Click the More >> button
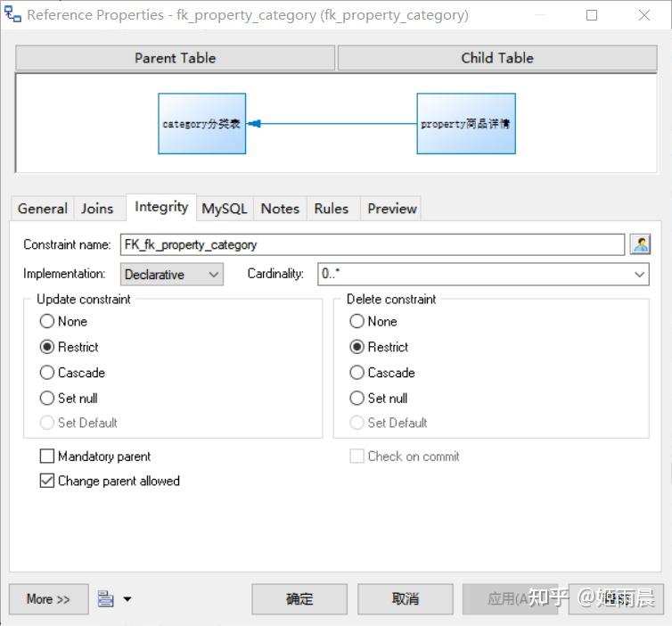The height and width of the screenshot is (626, 672). pos(48,598)
